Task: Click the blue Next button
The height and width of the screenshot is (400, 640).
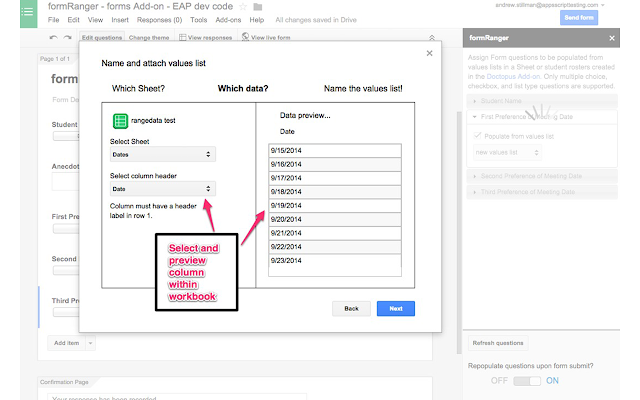Action: point(396,308)
